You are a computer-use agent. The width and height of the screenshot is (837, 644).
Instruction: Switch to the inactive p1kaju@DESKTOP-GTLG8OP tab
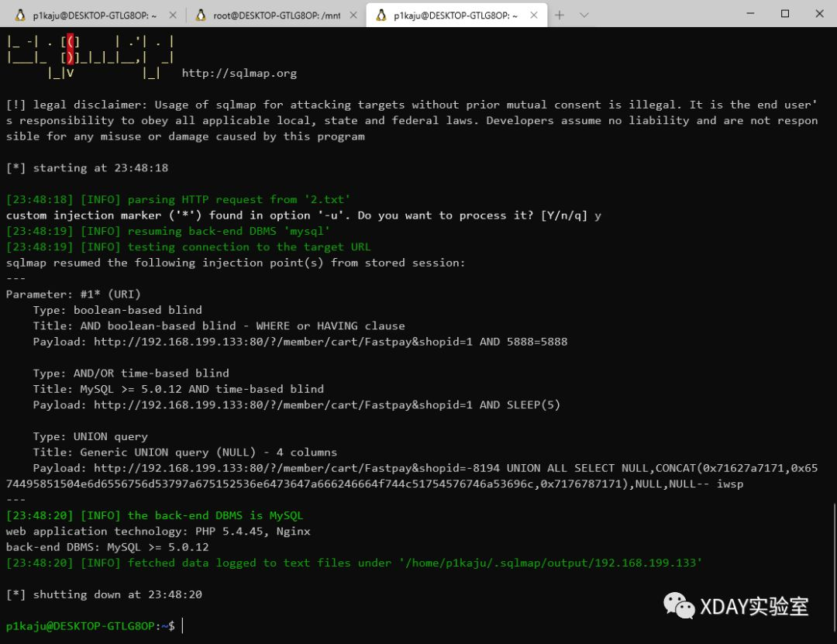pyautogui.click(x=94, y=15)
